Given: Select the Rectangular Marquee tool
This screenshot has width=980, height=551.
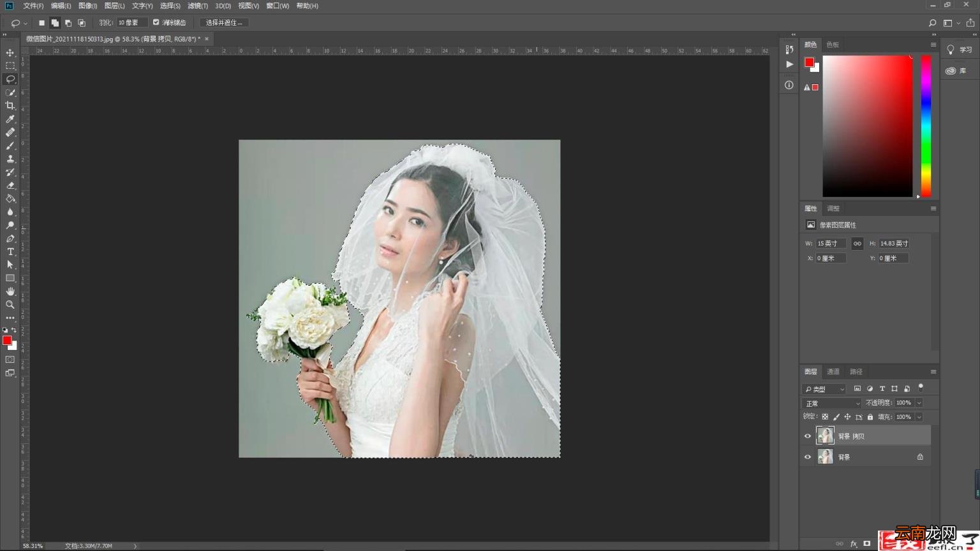Looking at the screenshot, I should [x=10, y=66].
